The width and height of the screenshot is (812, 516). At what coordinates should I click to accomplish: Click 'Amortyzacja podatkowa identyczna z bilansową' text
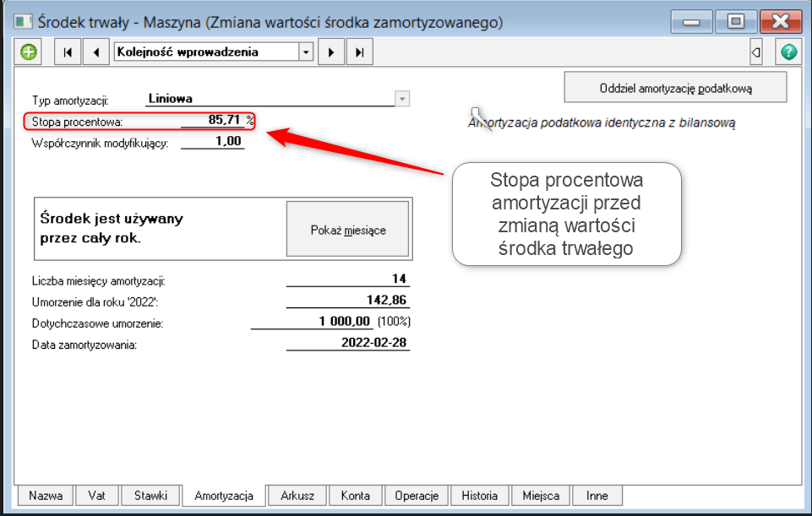[x=602, y=122]
